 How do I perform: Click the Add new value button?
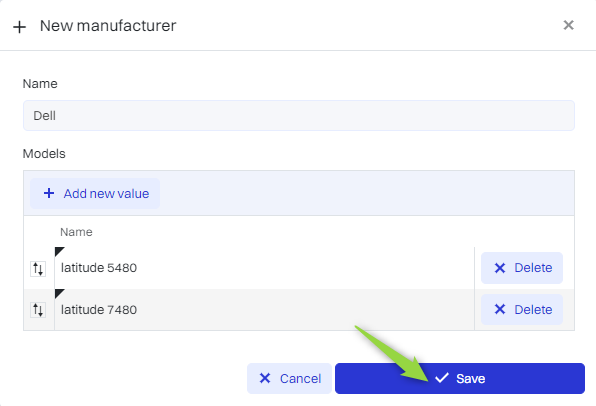coord(95,193)
